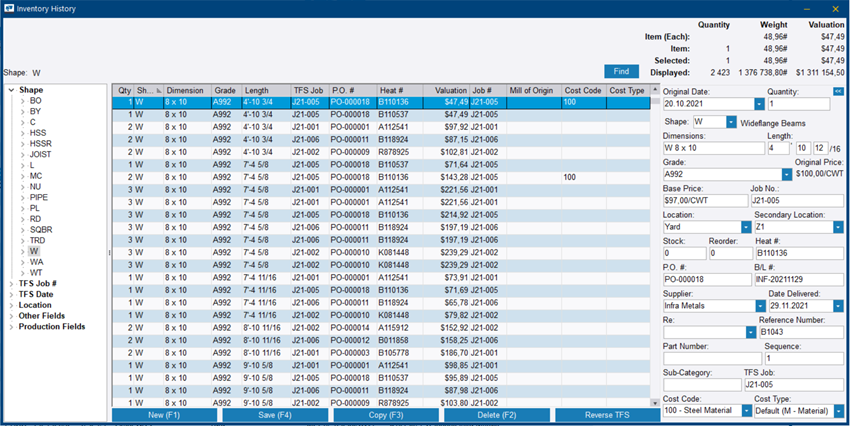Screen dimensions: 850x426
Task: Expand the TFS Job # tree node
Action: [x=11, y=283]
